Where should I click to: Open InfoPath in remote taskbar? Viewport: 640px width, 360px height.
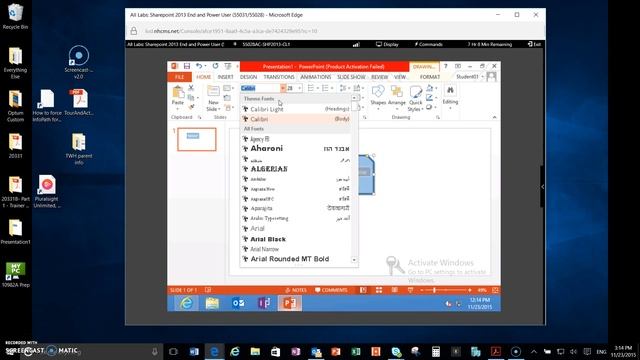pyautogui.click(x=264, y=303)
